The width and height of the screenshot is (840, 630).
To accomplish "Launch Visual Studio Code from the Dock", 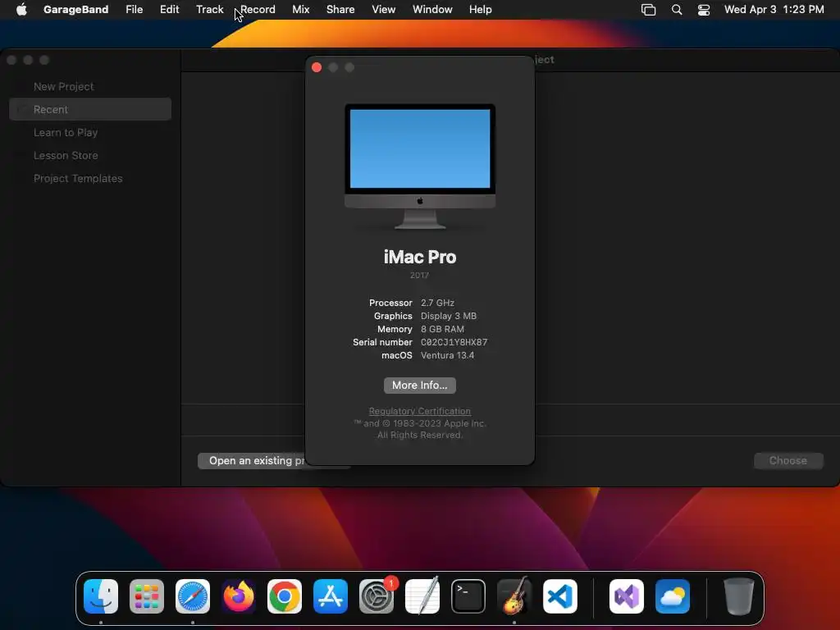I will [x=559, y=596].
